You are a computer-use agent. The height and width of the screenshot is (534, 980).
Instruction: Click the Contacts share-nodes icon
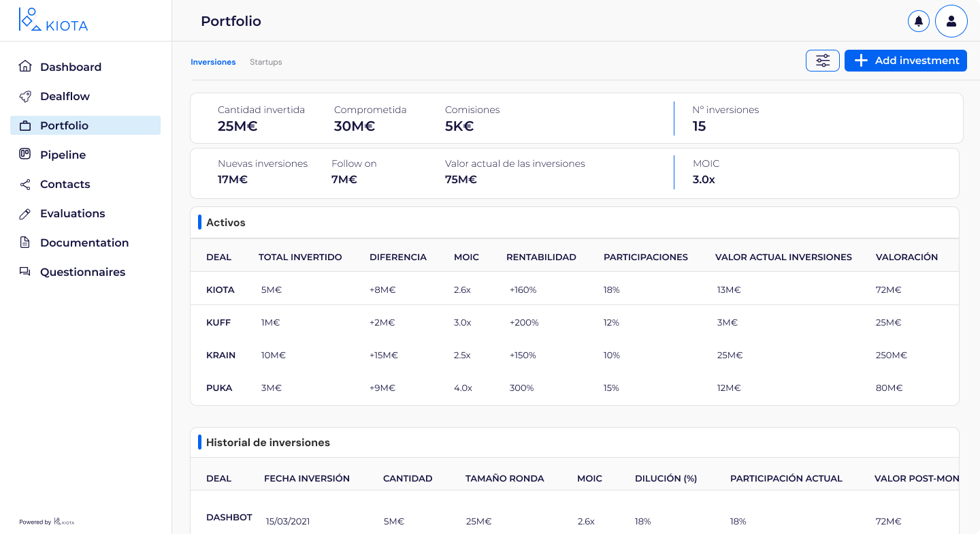click(25, 184)
